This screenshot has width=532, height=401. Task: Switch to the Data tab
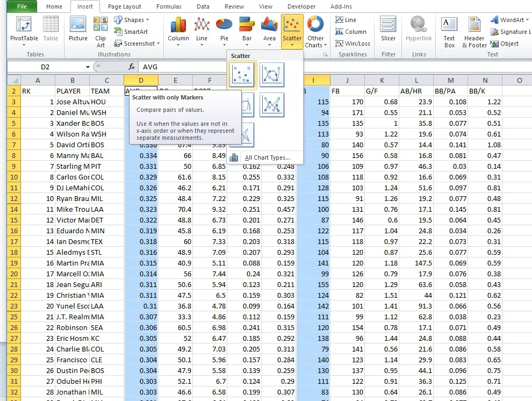pyautogui.click(x=203, y=6)
